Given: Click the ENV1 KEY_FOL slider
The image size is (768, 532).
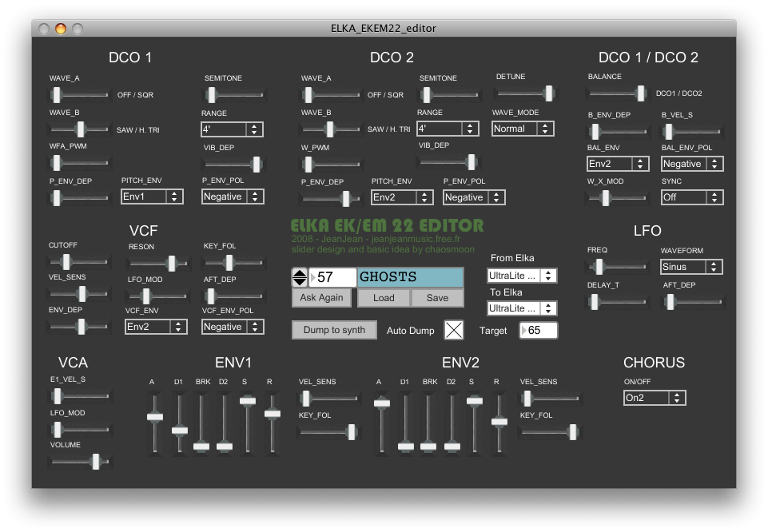Looking at the screenshot, I should tap(329, 432).
